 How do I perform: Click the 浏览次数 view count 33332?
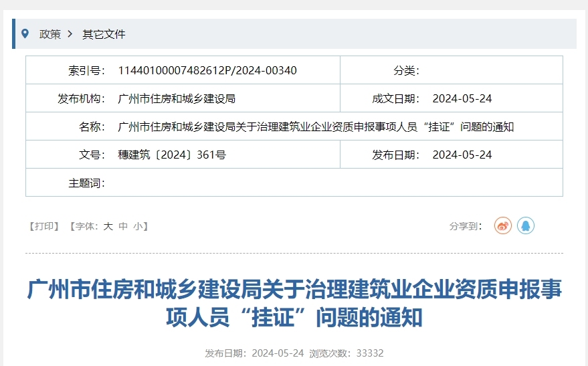click(369, 353)
